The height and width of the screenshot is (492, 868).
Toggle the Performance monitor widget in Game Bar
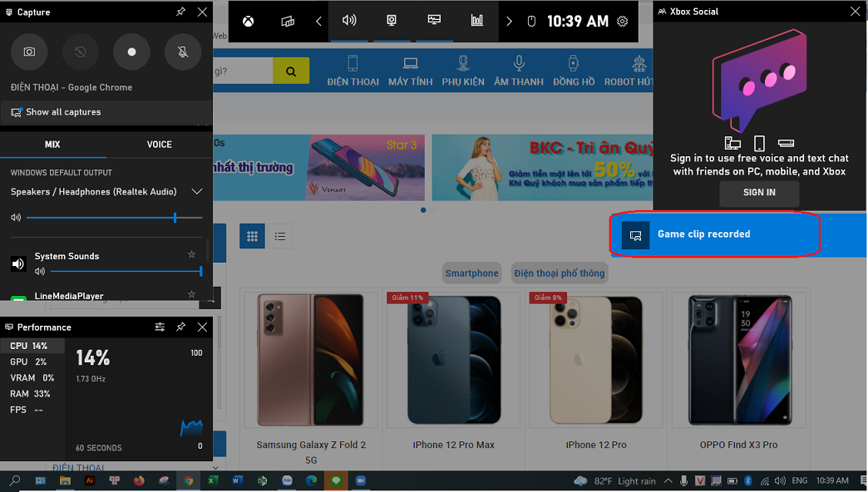click(x=435, y=21)
